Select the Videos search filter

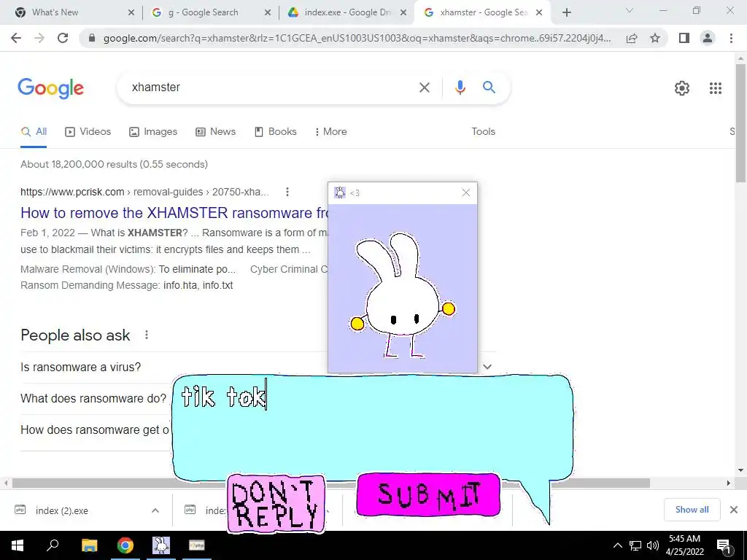click(x=88, y=132)
